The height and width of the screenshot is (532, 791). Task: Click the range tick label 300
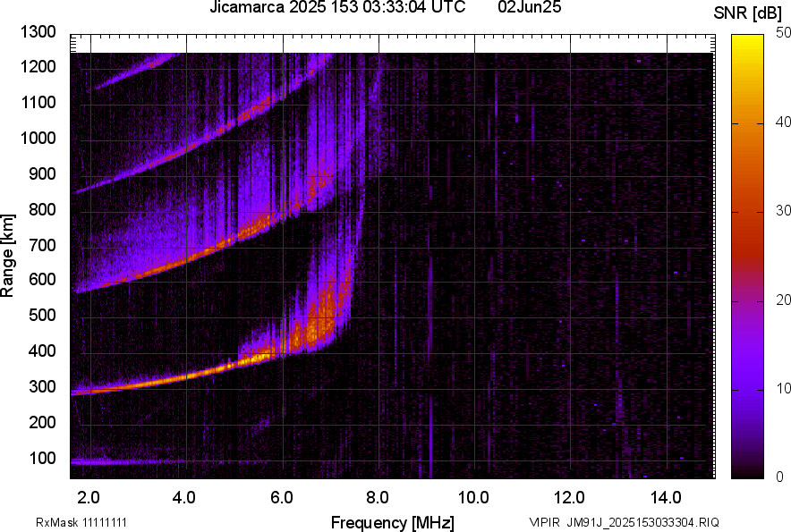pos(42,387)
